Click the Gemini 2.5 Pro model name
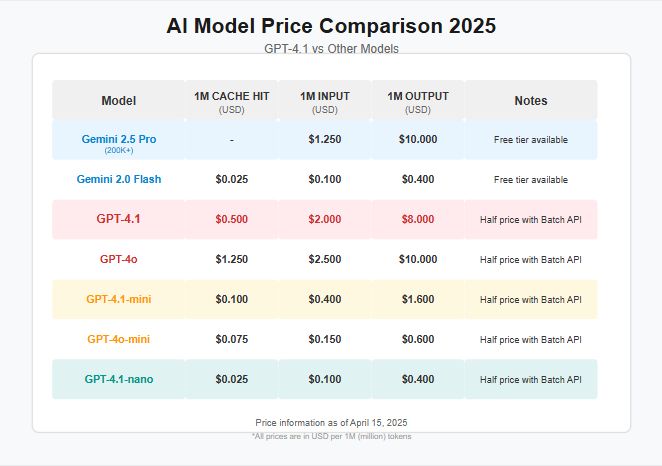 click(x=118, y=139)
